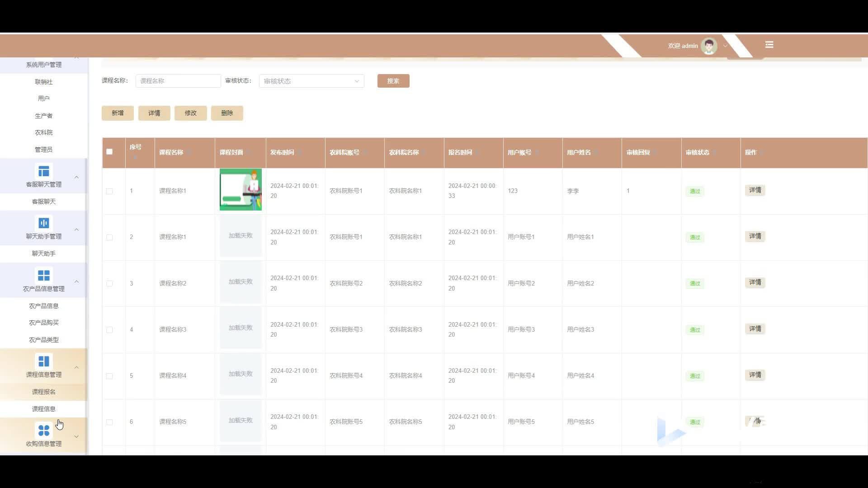Click the 客服聊天管理 sidebar icon
The width and height of the screenshot is (868, 488).
[44, 171]
